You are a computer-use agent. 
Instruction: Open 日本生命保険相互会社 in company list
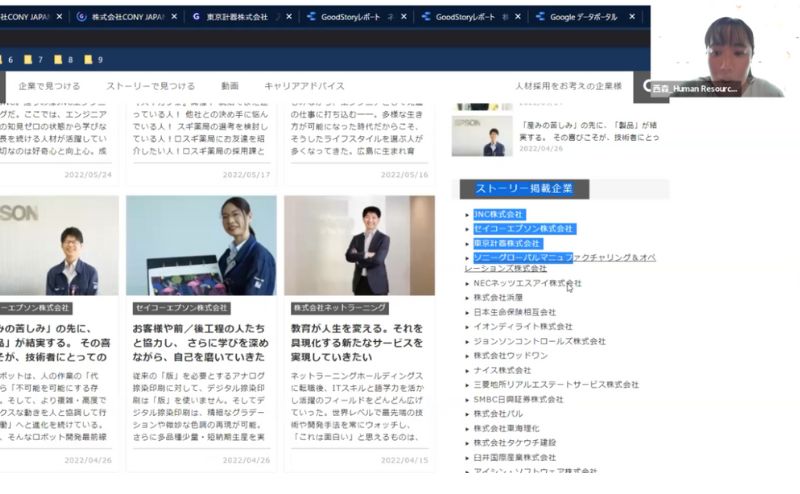[514, 312]
